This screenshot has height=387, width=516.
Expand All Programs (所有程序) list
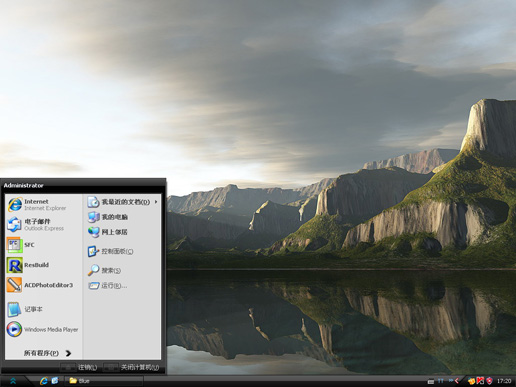pyautogui.click(x=47, y=353)
